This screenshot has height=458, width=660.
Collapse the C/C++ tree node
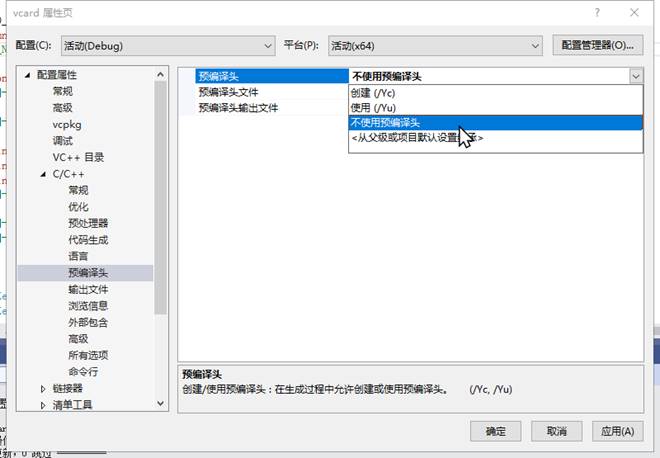click(43, 174)
